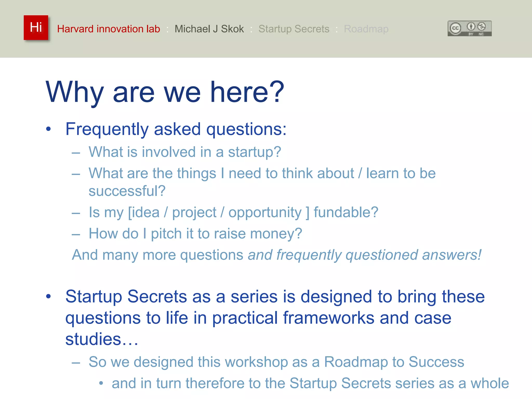Click the line about things to think about

[262, 173]
